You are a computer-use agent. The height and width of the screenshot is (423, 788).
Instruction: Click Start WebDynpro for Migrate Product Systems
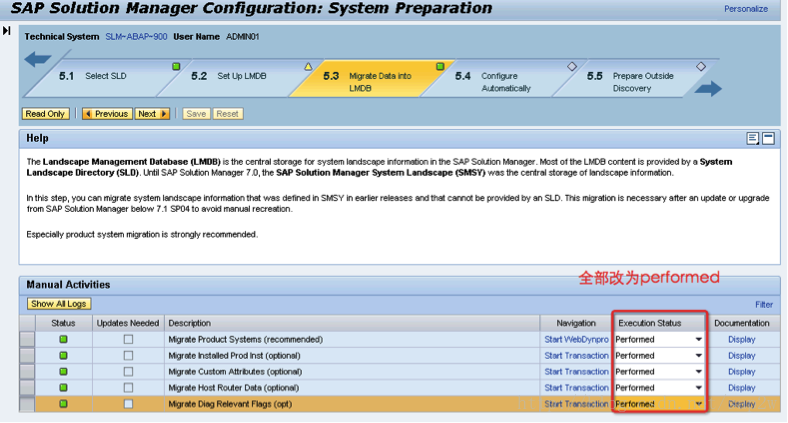pos(576,340)
